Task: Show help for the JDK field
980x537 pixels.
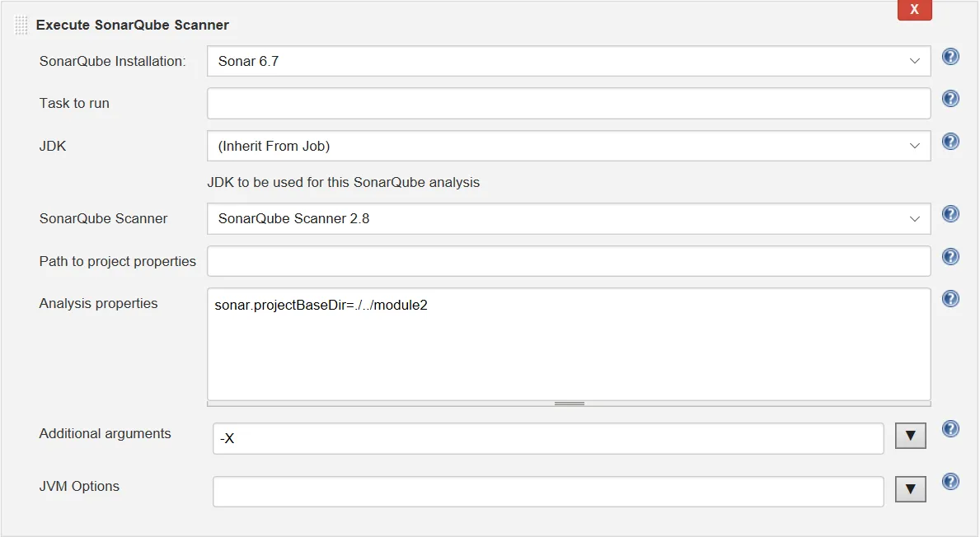Action: click(950, 142)
